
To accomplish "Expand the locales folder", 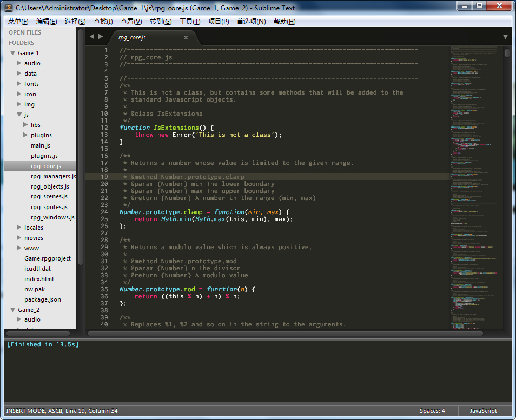I will coord(19,227).
